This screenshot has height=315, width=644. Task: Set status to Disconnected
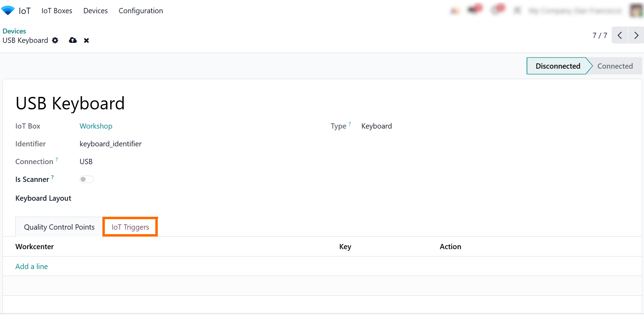point(557,66)
